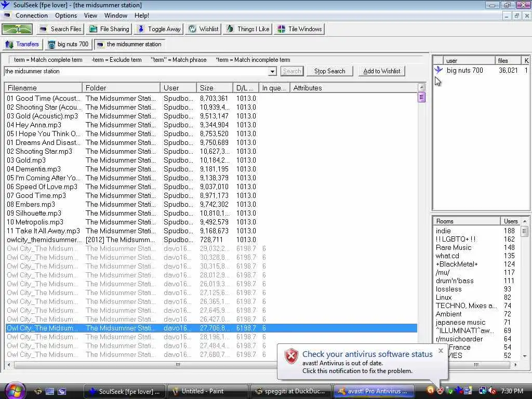The image size is (532, 399).
Task: Open the Help! menu
Action: tap(141, 16)
